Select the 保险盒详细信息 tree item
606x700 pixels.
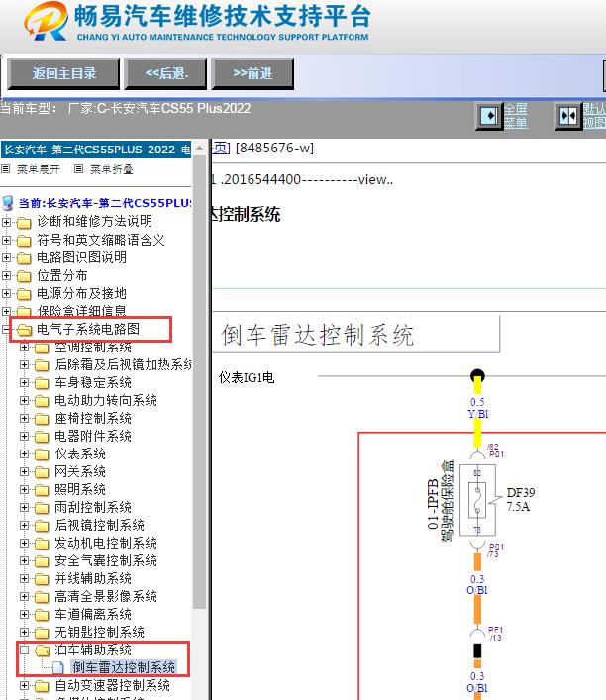pyautogui.click(x=81, y=310)
